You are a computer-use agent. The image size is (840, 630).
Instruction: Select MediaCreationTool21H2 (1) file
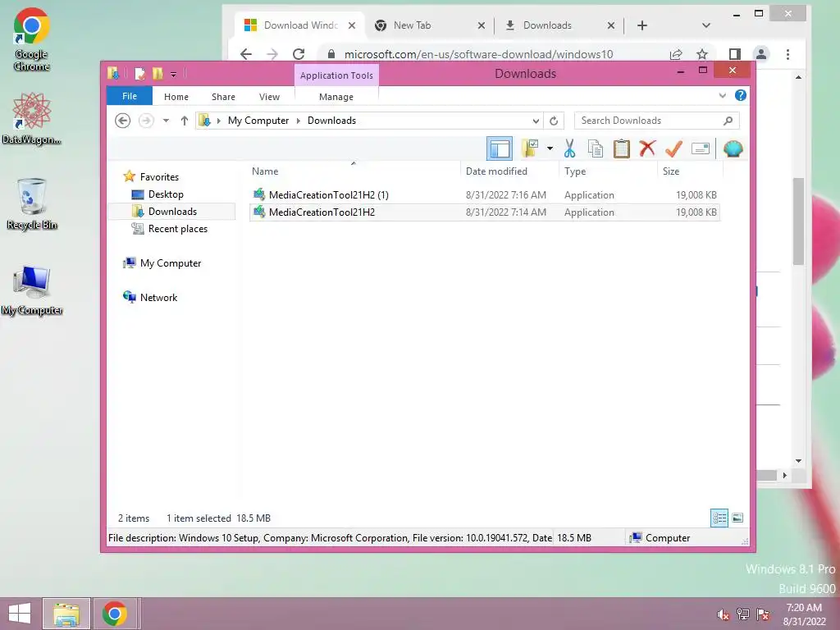484,195
